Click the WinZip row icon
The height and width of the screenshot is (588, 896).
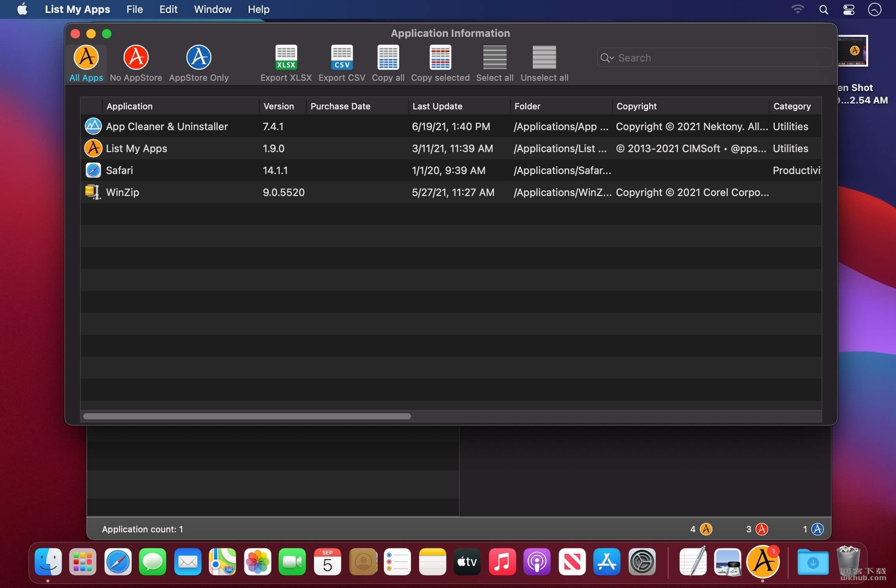pos(93,192)
